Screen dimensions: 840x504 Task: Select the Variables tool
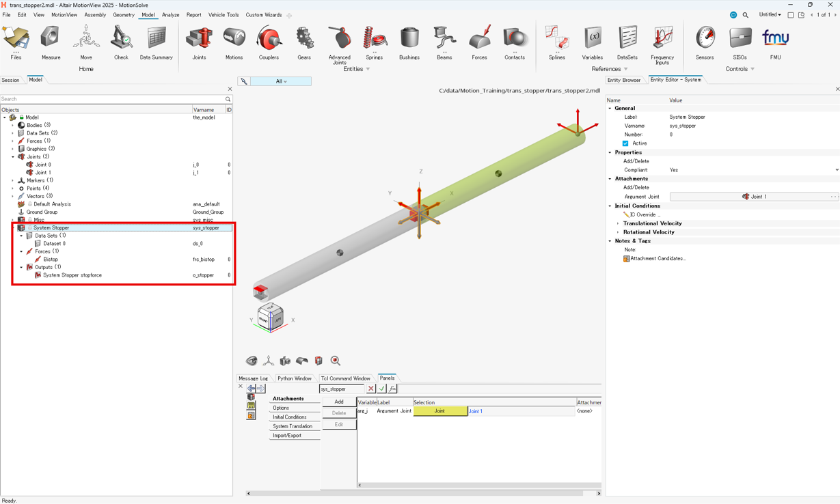coord(592,42)
